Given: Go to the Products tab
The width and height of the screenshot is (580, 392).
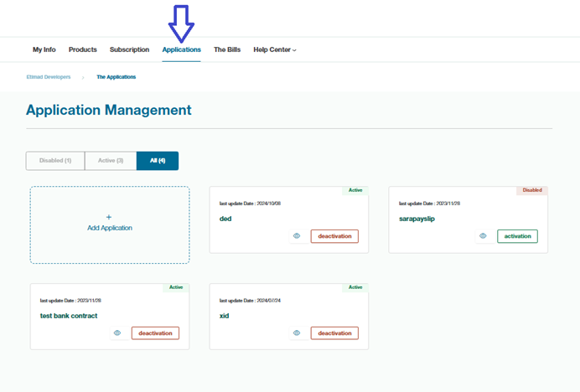Looking at the screenshot, I should click(x=83, y=50).
